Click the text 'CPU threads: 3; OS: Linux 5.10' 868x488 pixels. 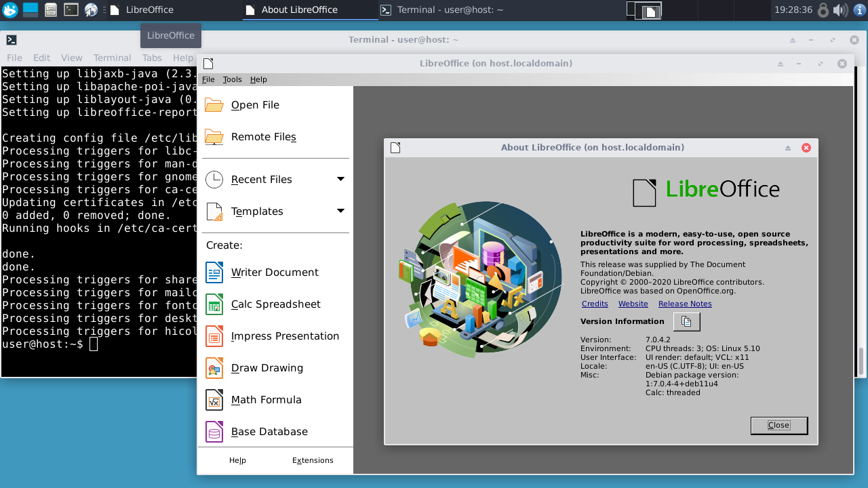[703, 348]
